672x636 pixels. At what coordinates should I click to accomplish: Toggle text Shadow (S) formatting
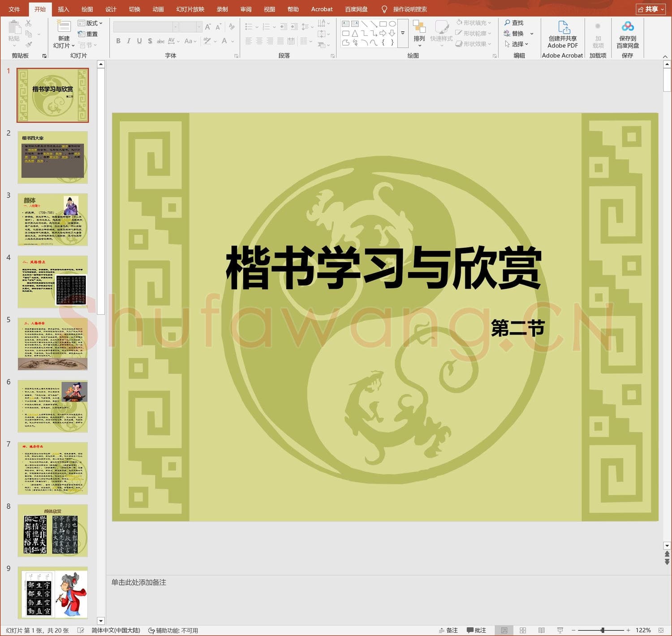pyautogui.click(x=150, y=41)
